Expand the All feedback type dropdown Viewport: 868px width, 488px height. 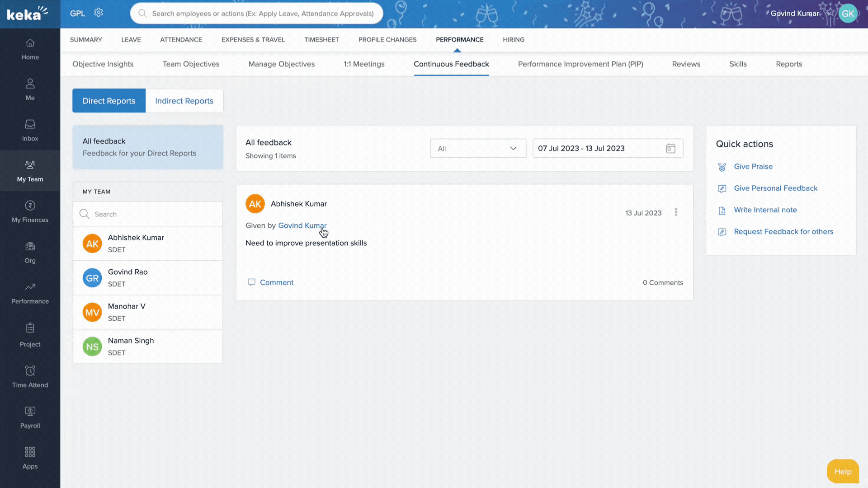pyautogui.click(x=478, y=149)
